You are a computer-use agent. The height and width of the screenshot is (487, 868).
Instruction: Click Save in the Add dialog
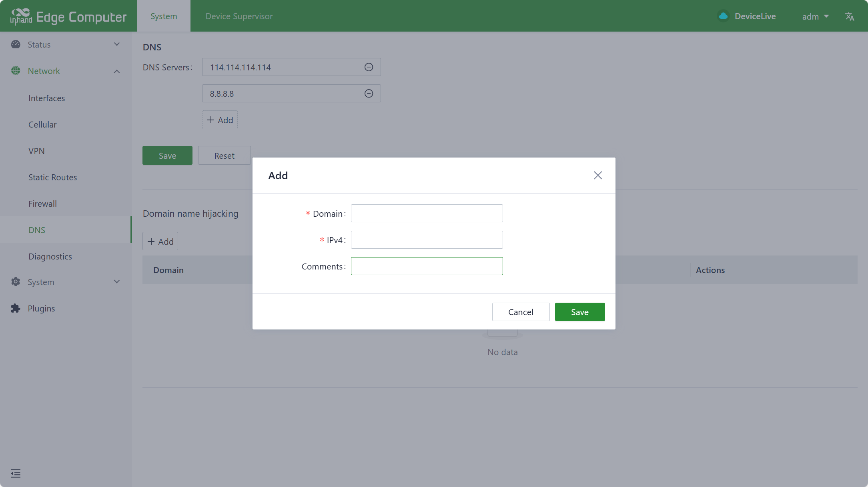pyautogui.click(x=579, y=312)
